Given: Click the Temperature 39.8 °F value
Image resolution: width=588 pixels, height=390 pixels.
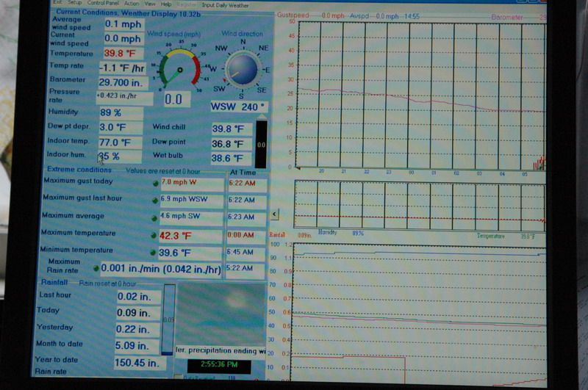Looking at the screenshot, I should (123, 53).
